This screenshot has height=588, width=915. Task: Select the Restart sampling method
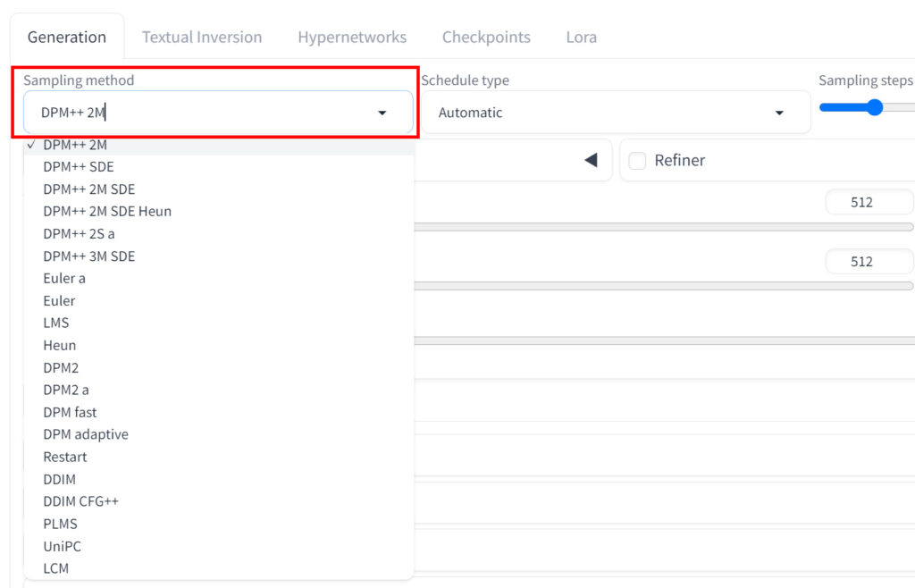pos(65,457)
